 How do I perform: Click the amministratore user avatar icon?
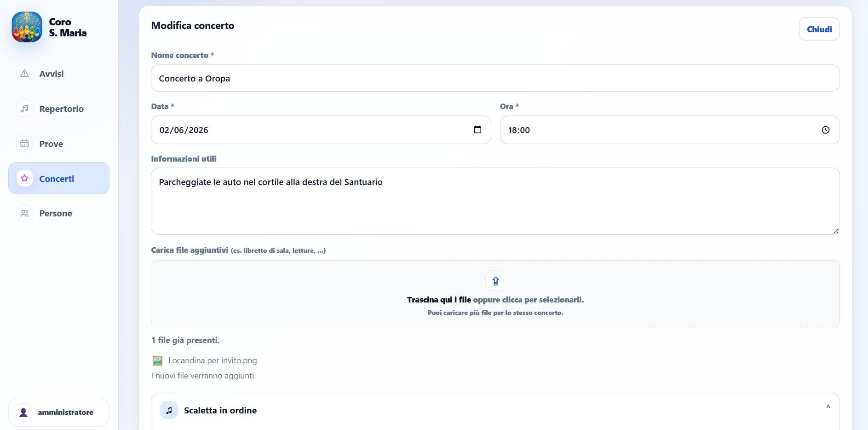tap(23, 413)
